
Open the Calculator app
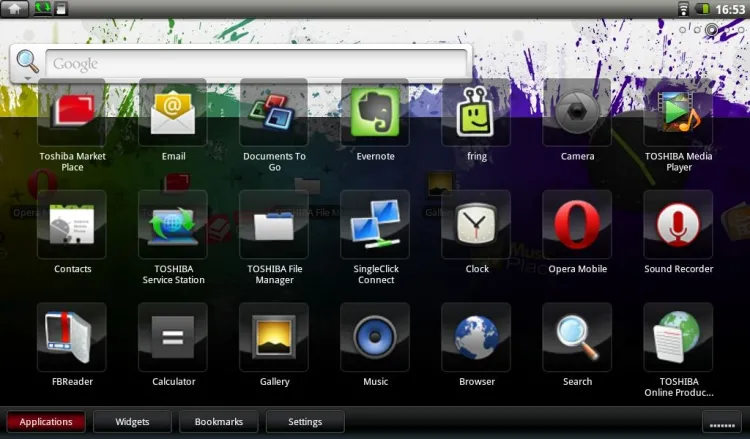pyautogui.click(x=173, y=337)
